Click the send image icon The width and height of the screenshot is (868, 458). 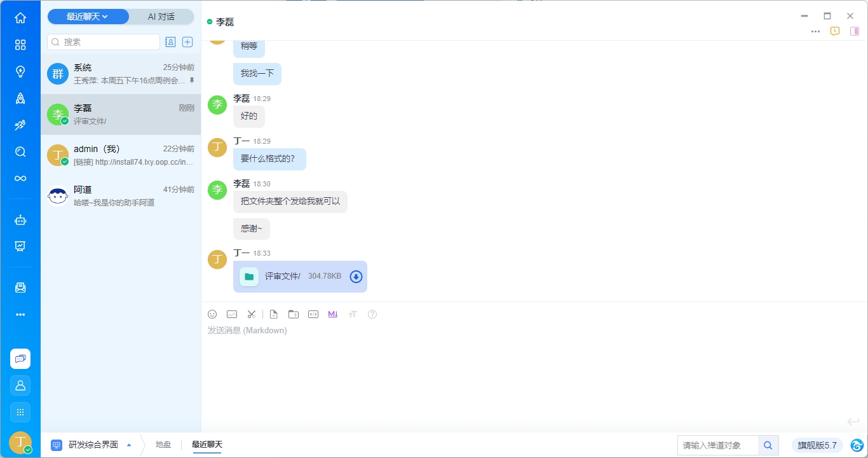[232, 314]
